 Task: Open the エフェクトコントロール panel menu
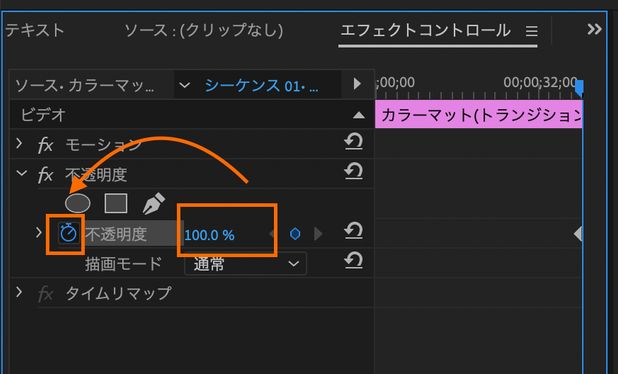(532, 31)
